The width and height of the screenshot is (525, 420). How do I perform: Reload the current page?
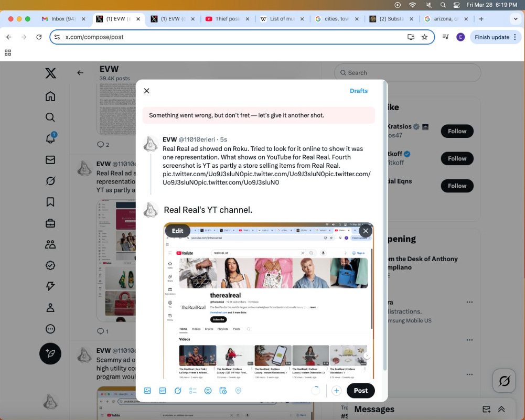pos(39,37)
